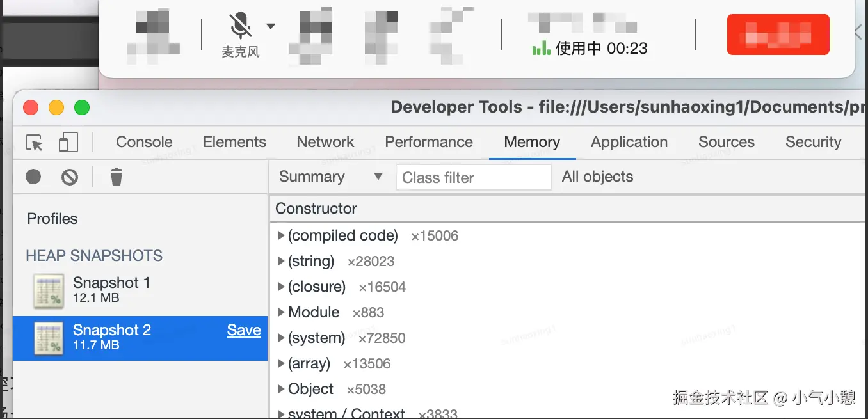Click the red end button
868x419 pixels.
click(x=778, y=35)
